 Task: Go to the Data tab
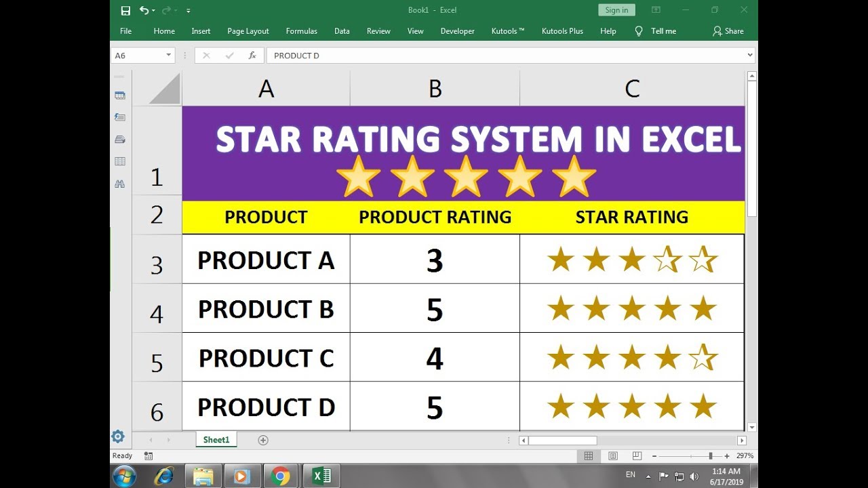pyautogui.click(x=342, y=31)
